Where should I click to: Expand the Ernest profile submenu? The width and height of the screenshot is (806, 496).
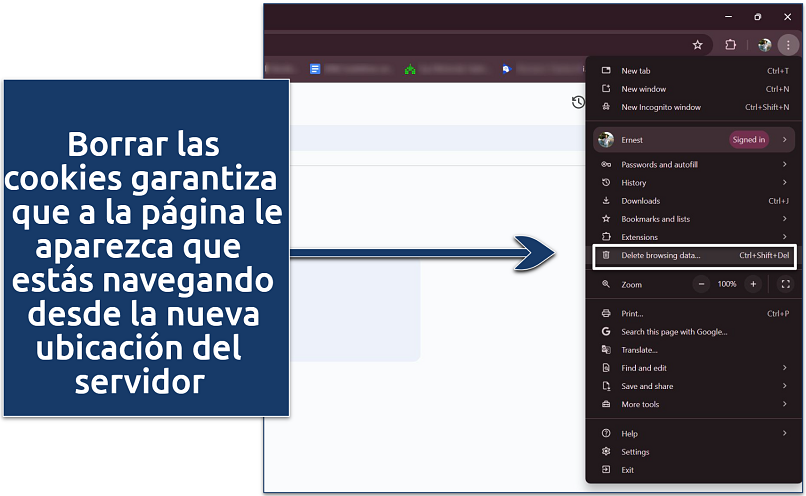pyautogui.click(x=785, y=140)
